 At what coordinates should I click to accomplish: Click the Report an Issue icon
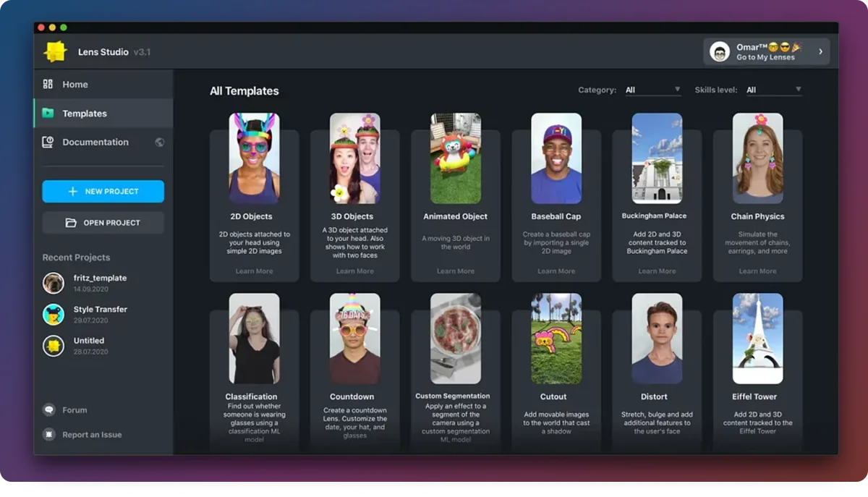(49, 435)
